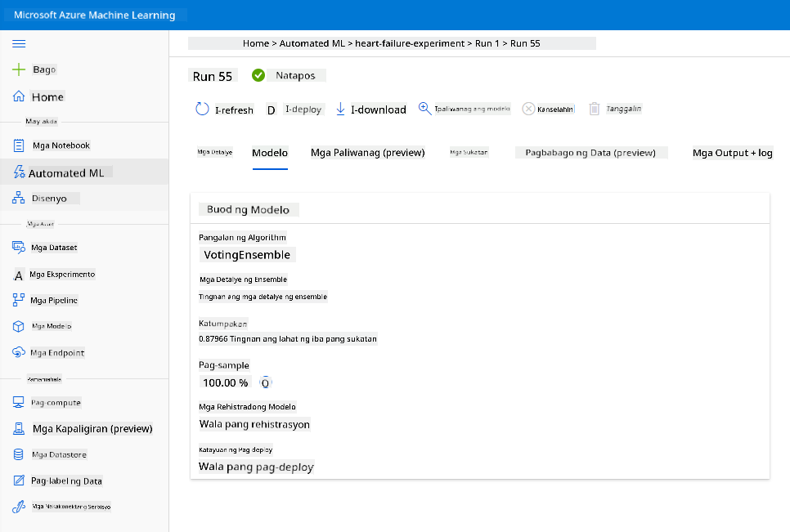Click the Home house icon in sidebar
This screenshot has width=790, height=532.
[19, 96]
